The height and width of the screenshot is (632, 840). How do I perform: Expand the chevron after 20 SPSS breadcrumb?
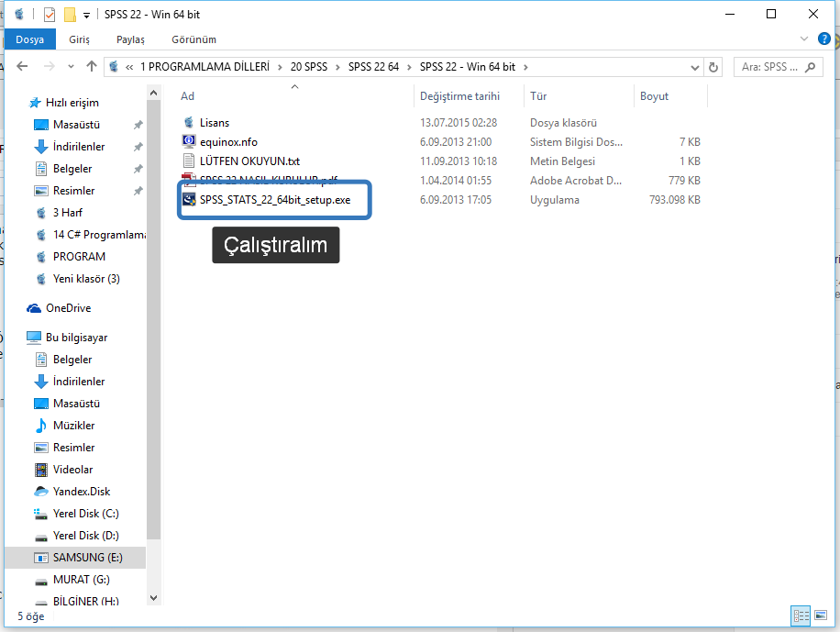pyautogui.click(x=337, y=68)
